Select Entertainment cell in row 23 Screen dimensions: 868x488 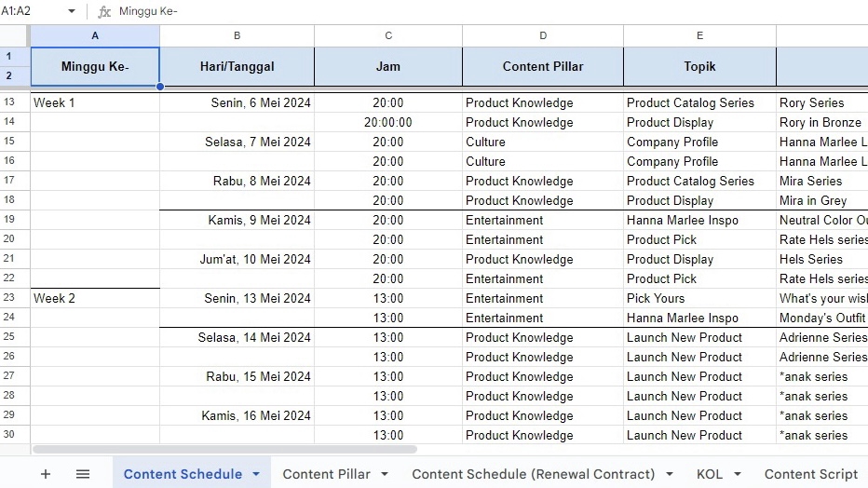543,298
